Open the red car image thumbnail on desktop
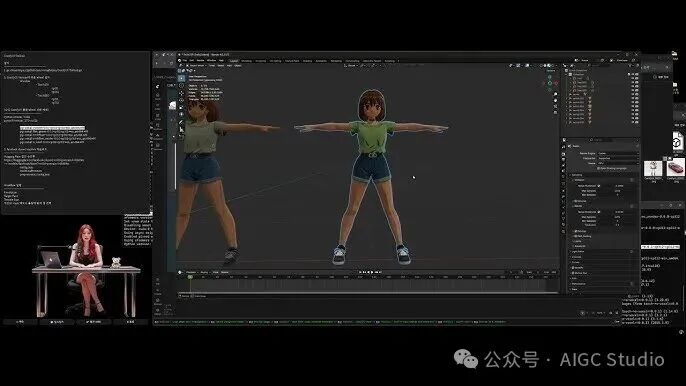 click(x=676, y=168)
